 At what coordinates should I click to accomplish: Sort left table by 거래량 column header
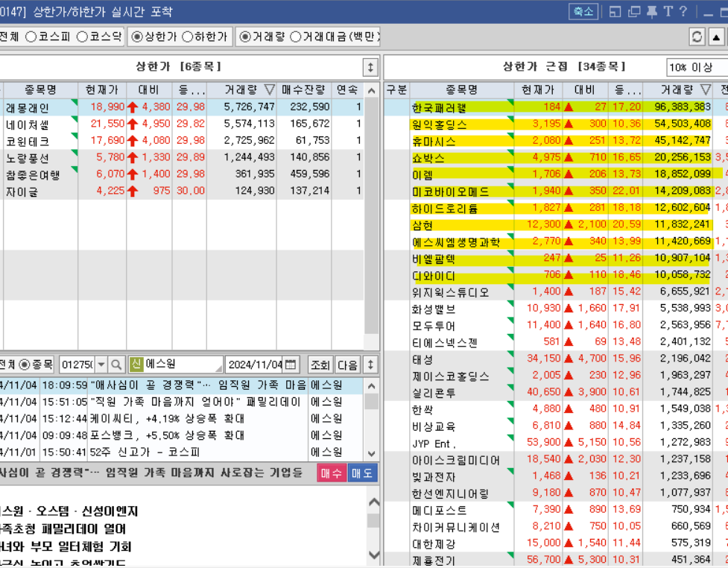[241, 89]
